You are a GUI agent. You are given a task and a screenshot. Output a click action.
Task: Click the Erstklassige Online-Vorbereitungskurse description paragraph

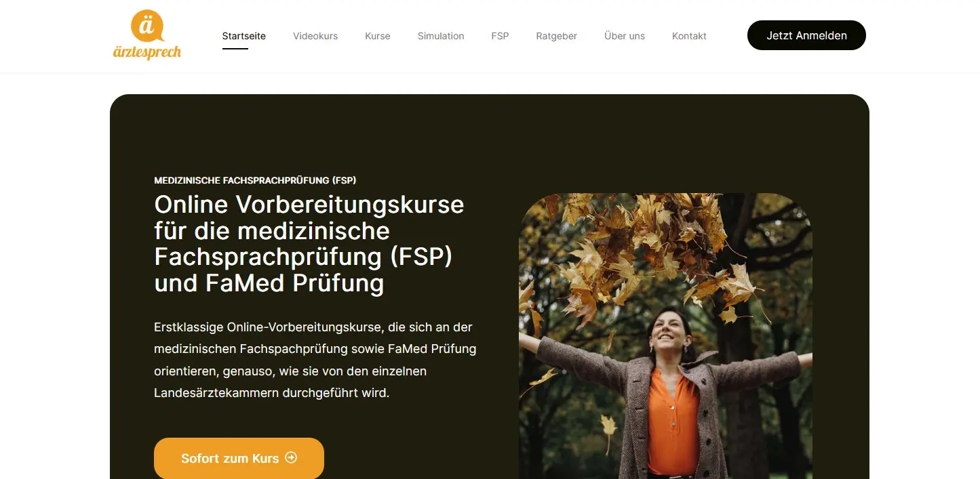[x=315, y=360]
